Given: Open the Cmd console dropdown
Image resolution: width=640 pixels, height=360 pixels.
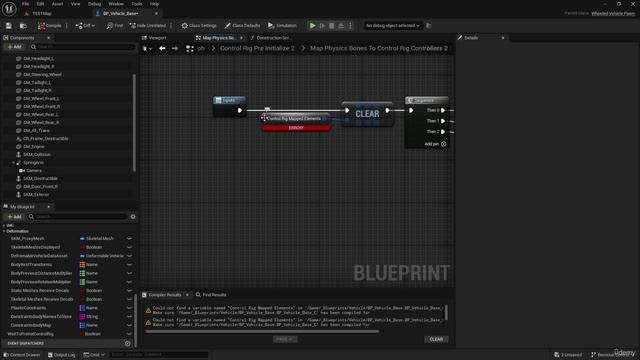Looking at the screenshot, I should click(94, 355).
